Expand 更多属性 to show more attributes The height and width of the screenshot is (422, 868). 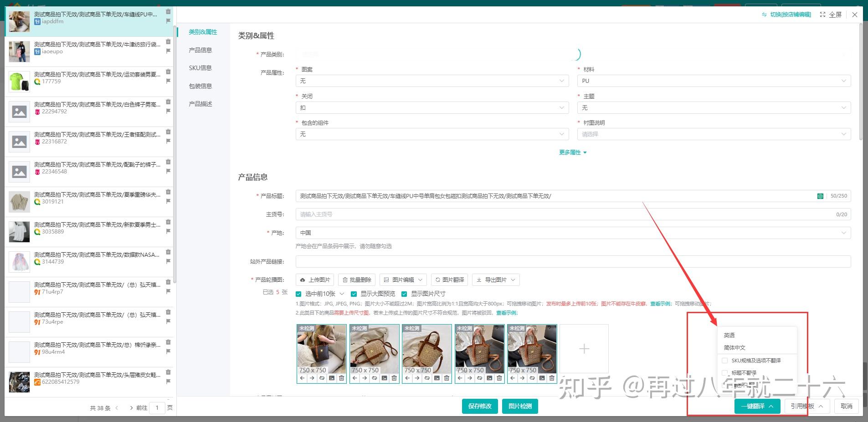coord(573,152)
